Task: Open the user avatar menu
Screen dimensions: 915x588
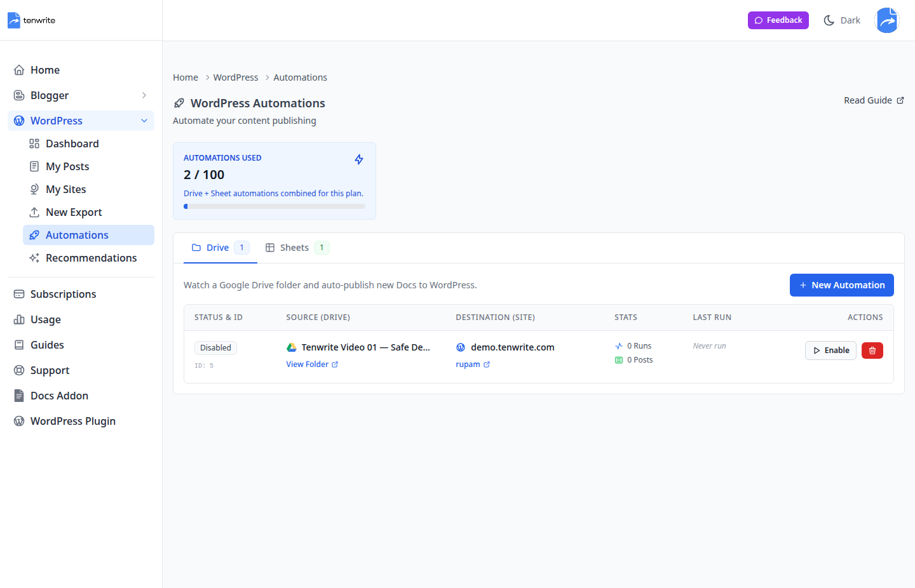Action: click(x=886, y=20)
